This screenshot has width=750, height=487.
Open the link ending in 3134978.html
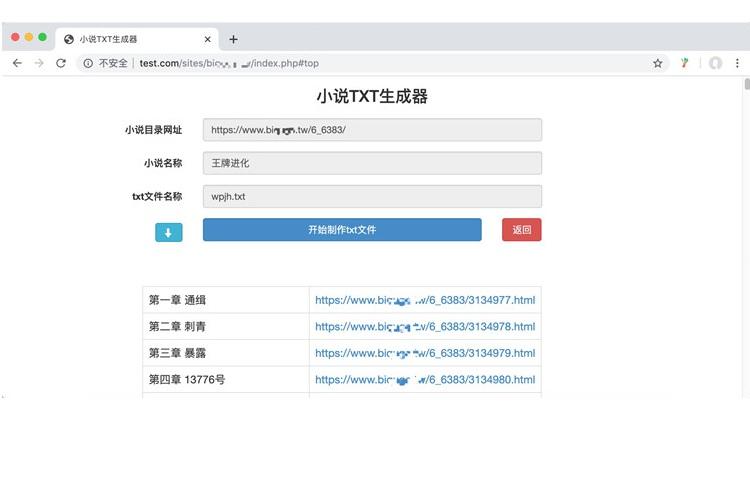pos(425,326)
